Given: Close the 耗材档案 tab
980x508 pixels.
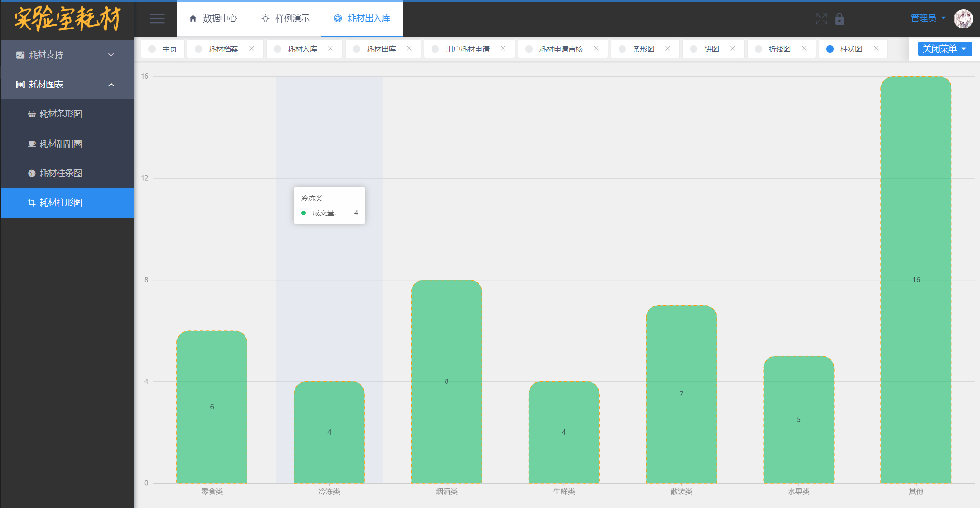Looking at the screenshot, I should point(252,49).
